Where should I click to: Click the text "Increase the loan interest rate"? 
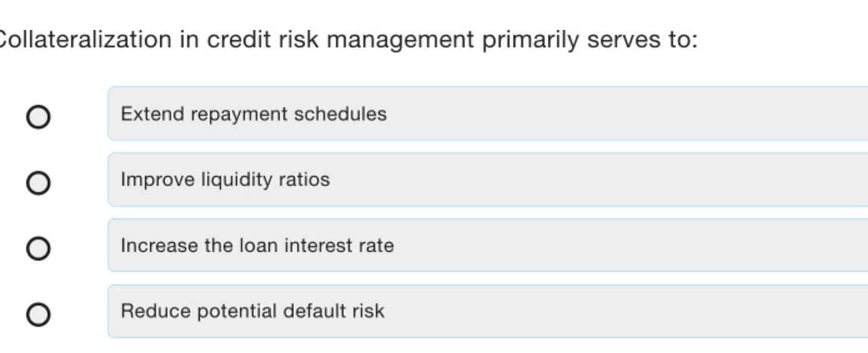pyautogui.click(x=257, y=246)
